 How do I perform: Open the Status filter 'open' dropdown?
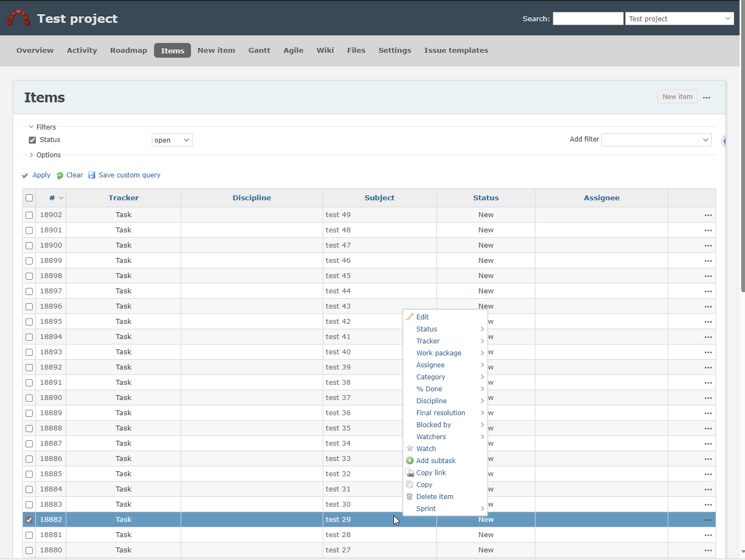pos(172,140)
